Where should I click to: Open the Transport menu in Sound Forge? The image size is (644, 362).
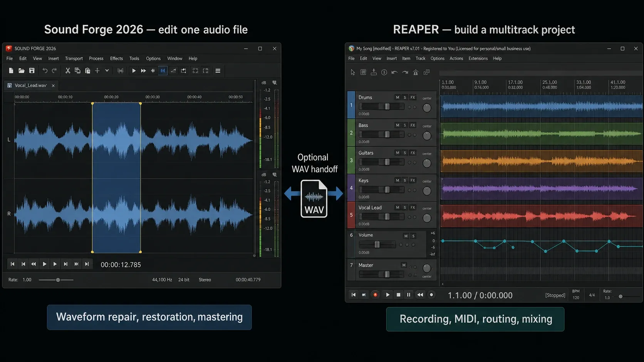tap(74, 58)
